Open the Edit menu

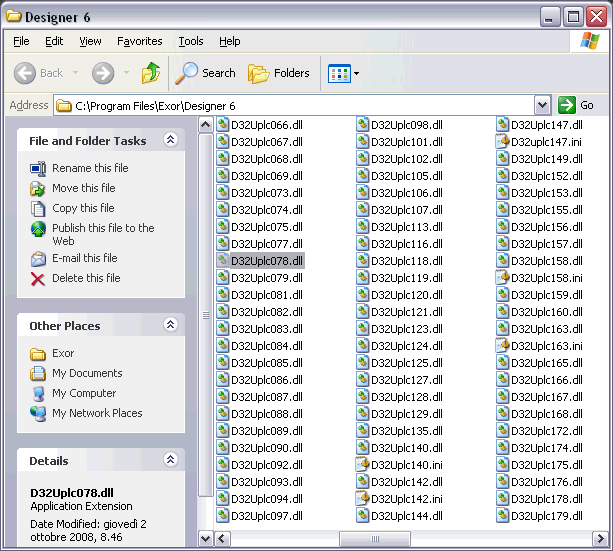pyautogui.click(x=54, y=41)
